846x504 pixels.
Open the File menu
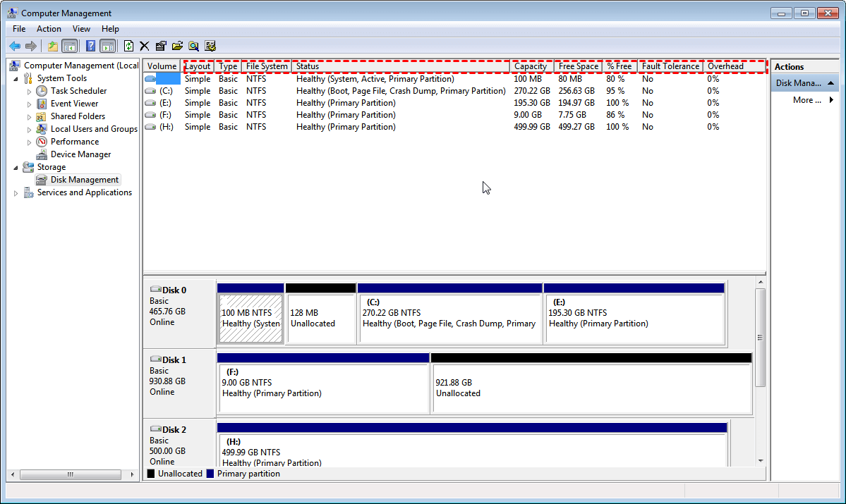[x=19, y=29]
